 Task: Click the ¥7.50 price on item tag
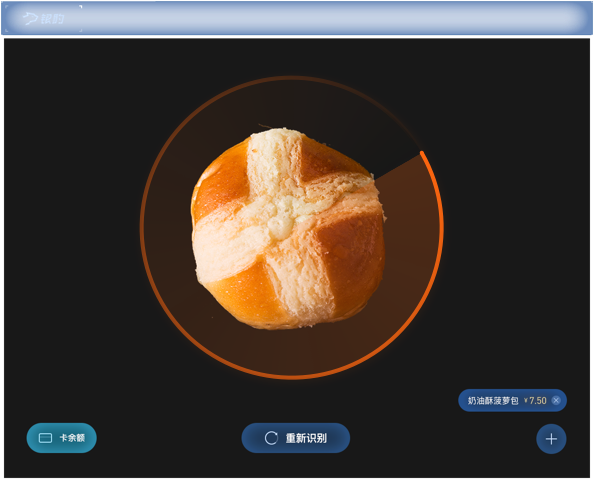coord(535,401)
